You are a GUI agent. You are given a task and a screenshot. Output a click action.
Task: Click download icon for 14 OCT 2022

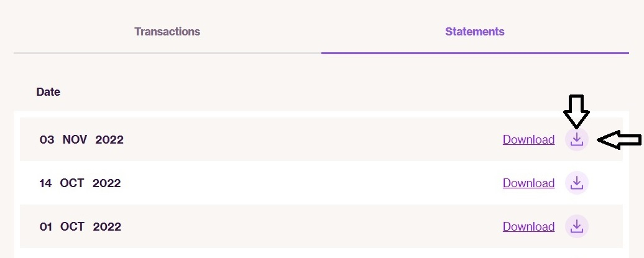(x=577, y=183)
